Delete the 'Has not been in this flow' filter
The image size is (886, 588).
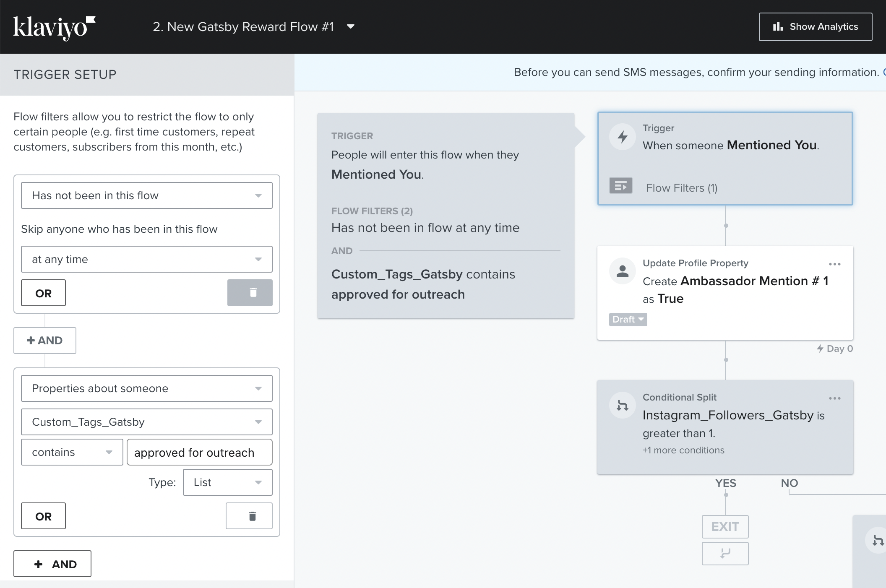[x=250, y=293]
